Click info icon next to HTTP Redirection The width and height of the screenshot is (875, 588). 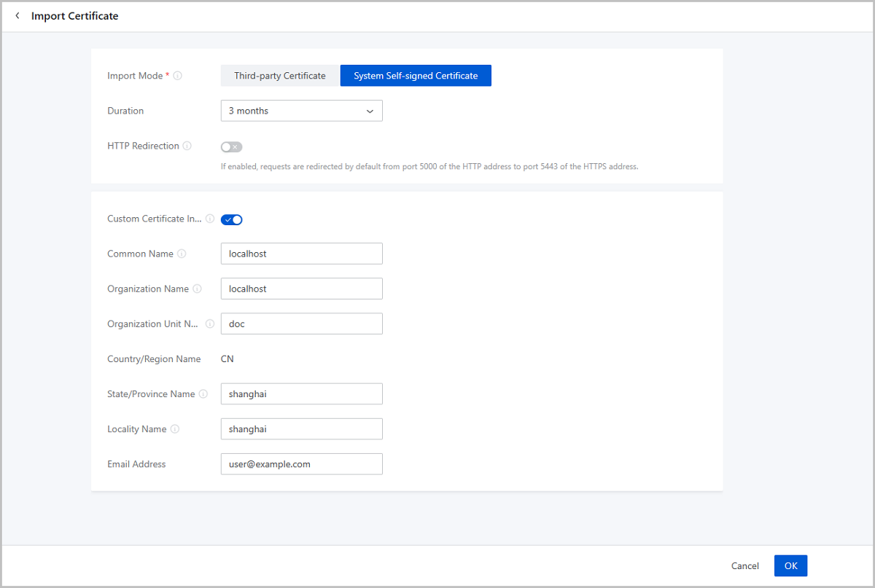click(187, 146)
